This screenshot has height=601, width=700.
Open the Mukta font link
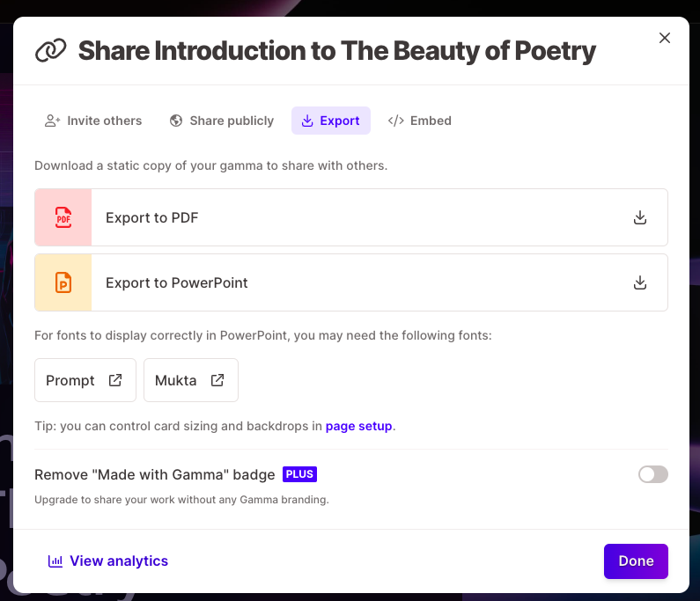tap(190, 380)
